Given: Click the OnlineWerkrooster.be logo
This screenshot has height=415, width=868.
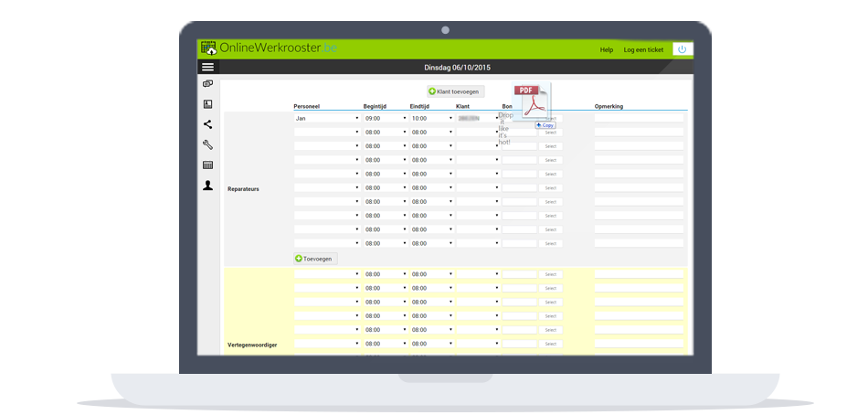Looking at the screenshot, I should 269,48.
